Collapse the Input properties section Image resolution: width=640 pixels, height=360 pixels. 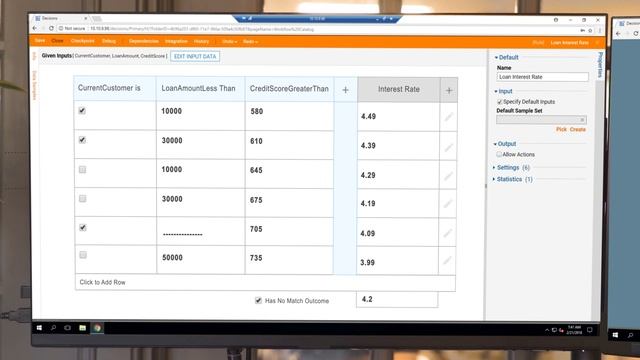[x=503, y=91]
